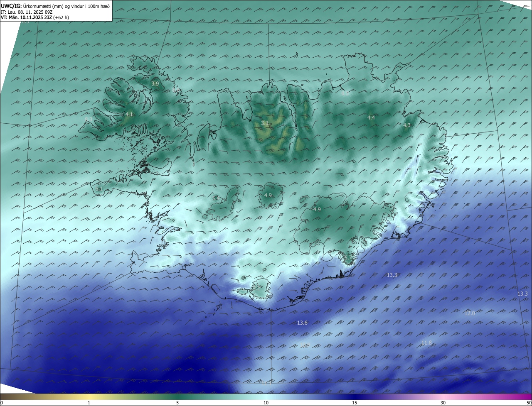The image size is (532, 406).
Task: Click the 0 tick on the color scale
Action: pyautogui.click(x=1, y=403)
